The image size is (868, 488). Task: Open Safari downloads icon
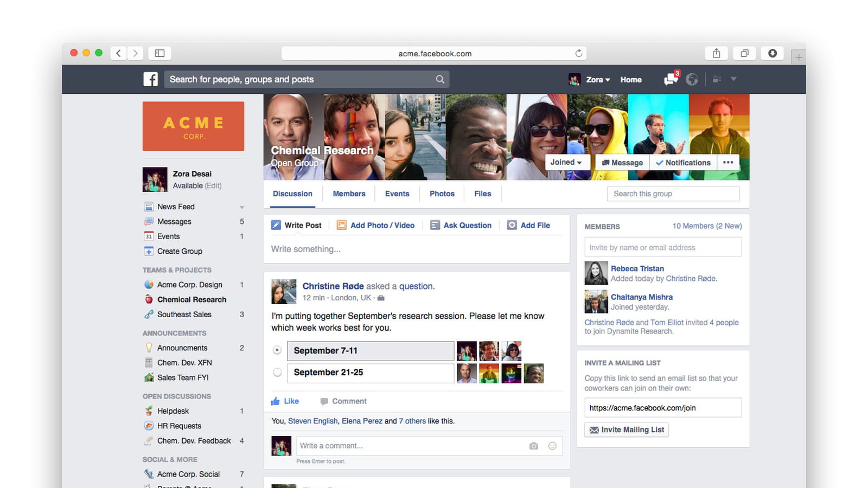coord(773,53)
